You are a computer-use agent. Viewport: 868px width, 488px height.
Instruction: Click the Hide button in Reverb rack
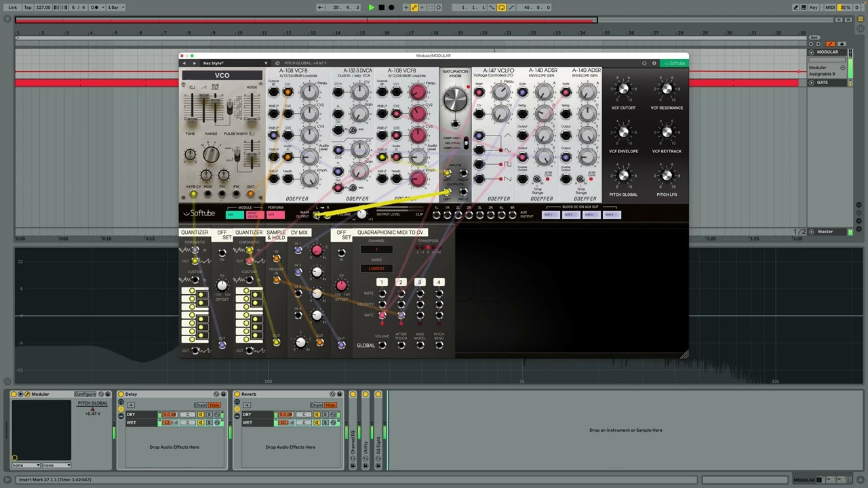tap(330, 405)
